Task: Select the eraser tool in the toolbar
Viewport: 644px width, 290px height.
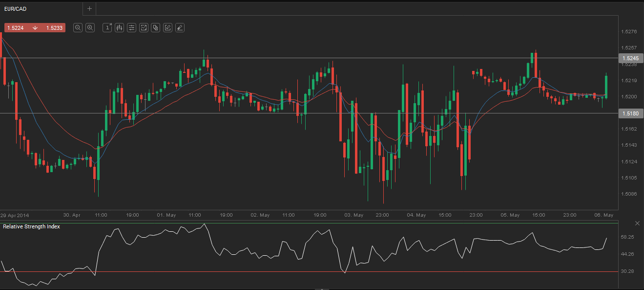Action: pyautogui.click(x=180, y=28)
